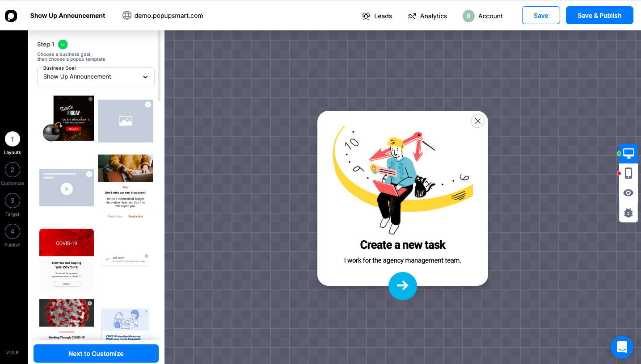Open Leads page
Viewport: 641px width, 364px height.
point(377,16)
